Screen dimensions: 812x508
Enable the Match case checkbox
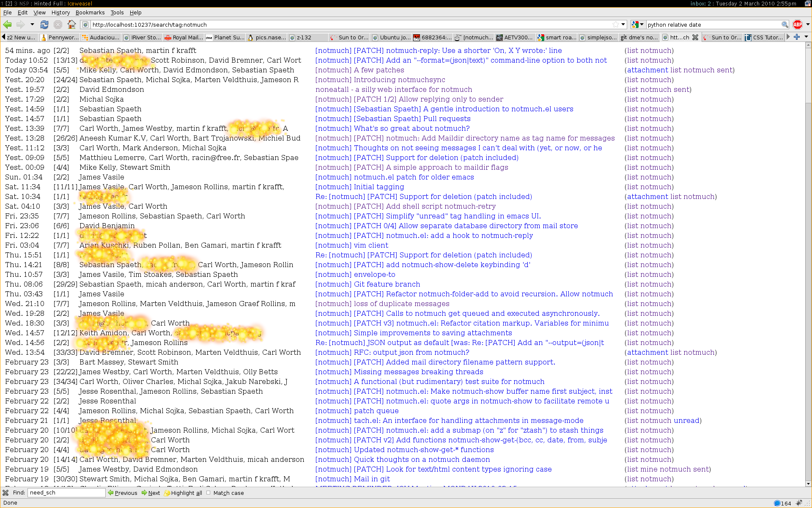click(208, 493)
